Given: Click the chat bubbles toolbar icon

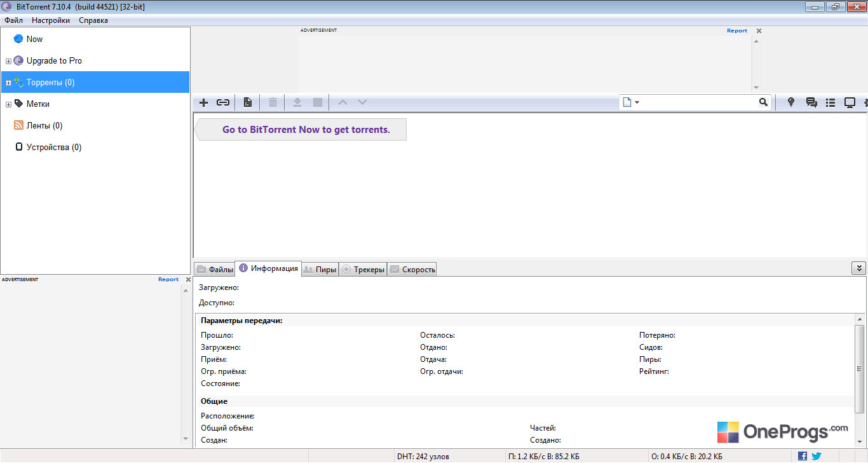Looking at the screenshot, I should pyautogui.click(x=811, y=102).
